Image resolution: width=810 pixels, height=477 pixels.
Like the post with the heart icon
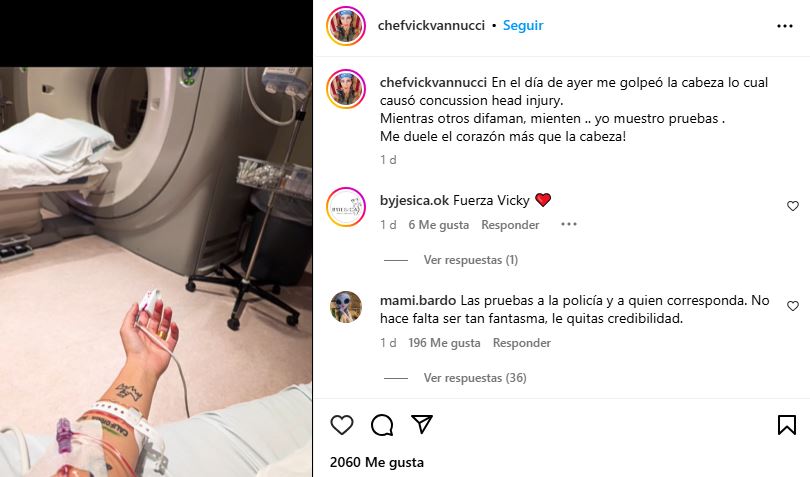pyautogui.click(x=341, y=425)
